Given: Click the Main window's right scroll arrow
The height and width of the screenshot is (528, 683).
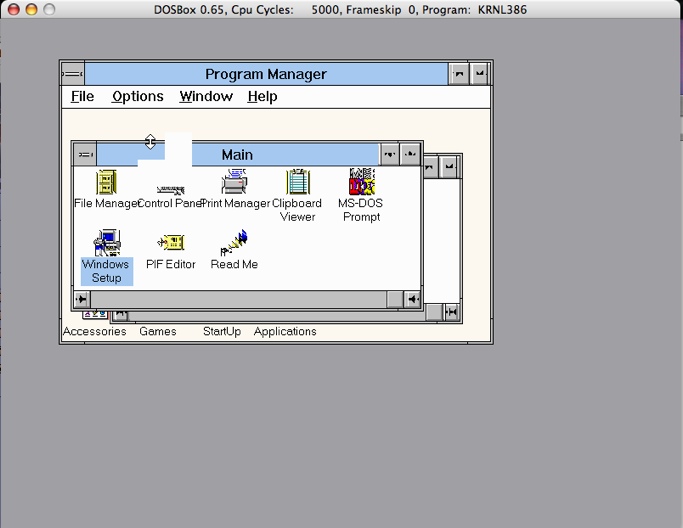Looking at the screenshot, I should click(412, 299).
